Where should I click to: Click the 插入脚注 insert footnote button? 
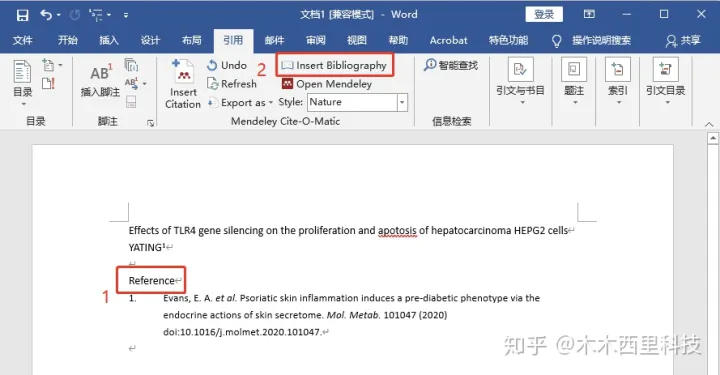(101, 80)
